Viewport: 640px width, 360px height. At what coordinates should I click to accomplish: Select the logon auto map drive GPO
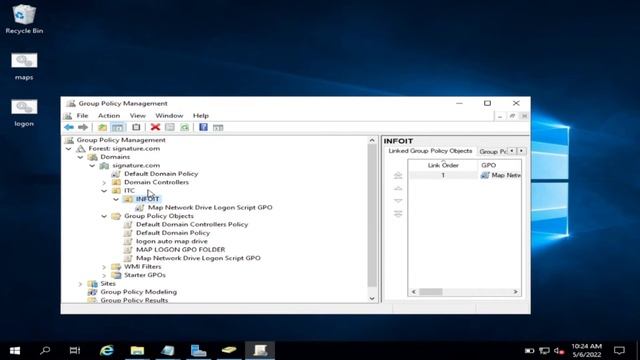(x=171, y=242)
